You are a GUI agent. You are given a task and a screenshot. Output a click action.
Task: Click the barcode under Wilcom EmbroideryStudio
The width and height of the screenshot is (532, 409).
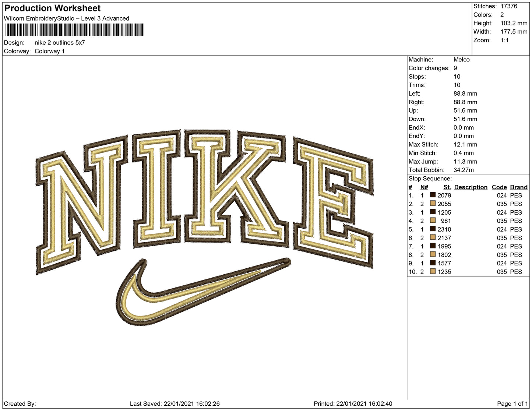(75, 30)
